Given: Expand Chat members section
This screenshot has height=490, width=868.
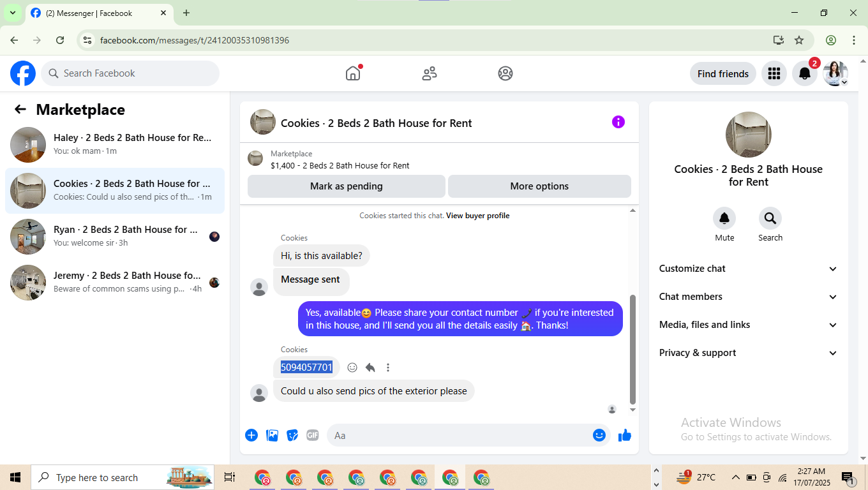Looking at the screenshot, I should 749,297.
